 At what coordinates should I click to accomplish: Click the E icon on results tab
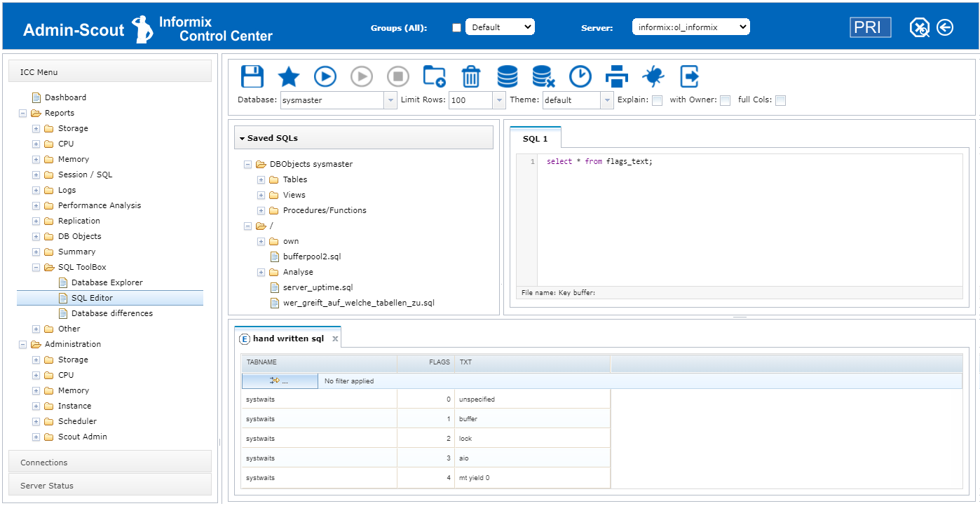(245, 339)
